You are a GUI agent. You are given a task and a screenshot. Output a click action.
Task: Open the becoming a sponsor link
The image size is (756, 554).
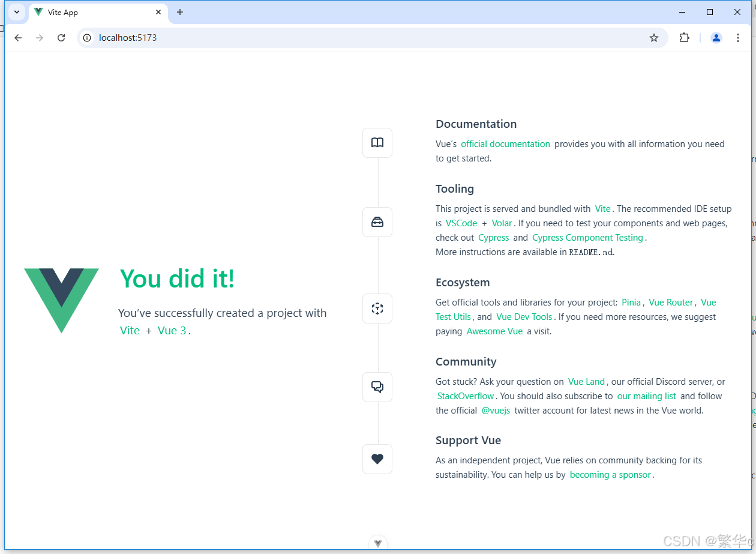click(x=610, y=475)
